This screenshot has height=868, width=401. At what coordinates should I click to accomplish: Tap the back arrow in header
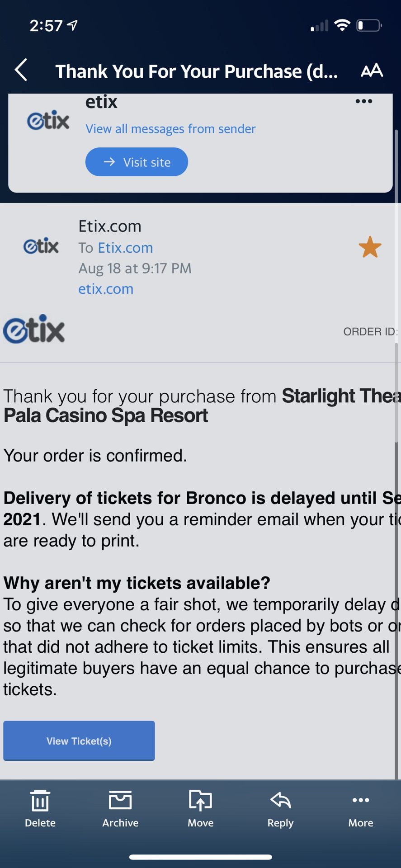coord(21,71)
